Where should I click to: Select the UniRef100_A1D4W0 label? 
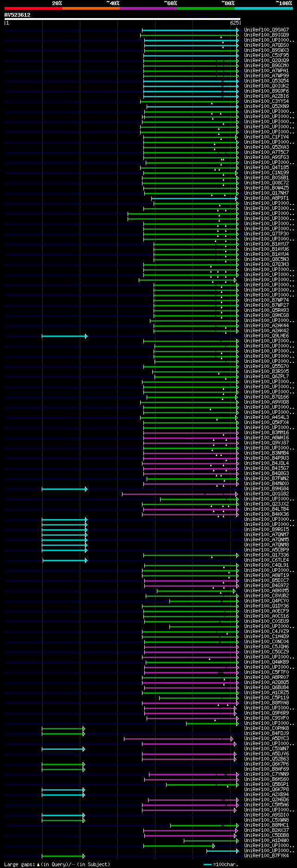click(266, 841)
